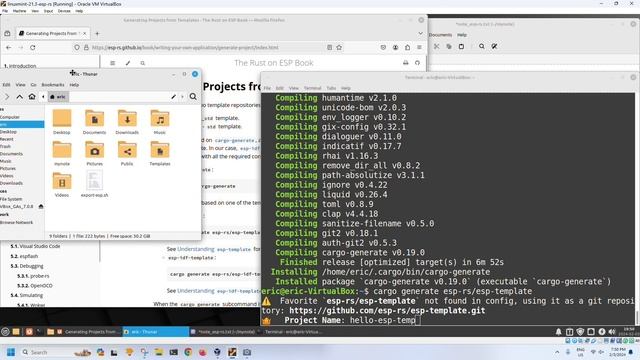This screenshot has width=640, height=360.
Task: Eject the VBox_GAs_7.0.8 volume in Thunar
Action: click(41, 207)
